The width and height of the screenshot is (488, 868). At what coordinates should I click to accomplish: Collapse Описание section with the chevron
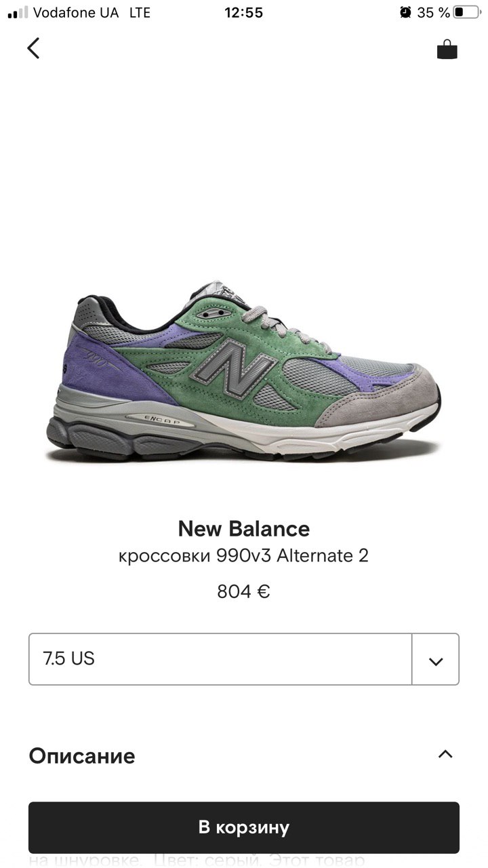[x=445, y=754]
